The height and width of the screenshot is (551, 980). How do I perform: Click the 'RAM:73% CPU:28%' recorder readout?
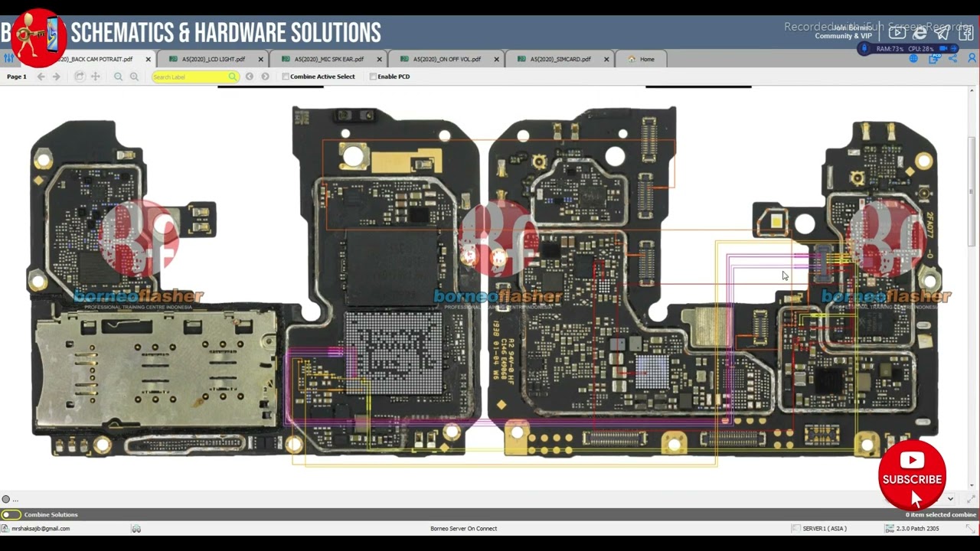(x=905, y=48)
